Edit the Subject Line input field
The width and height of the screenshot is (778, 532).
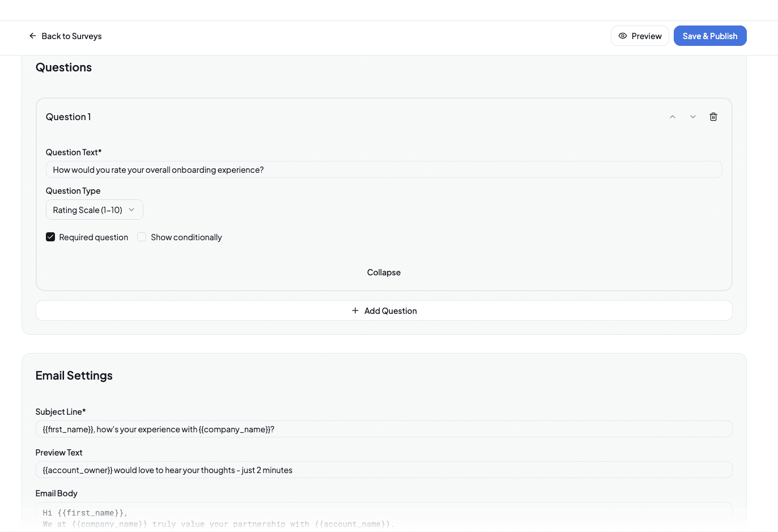coord(384,429)
